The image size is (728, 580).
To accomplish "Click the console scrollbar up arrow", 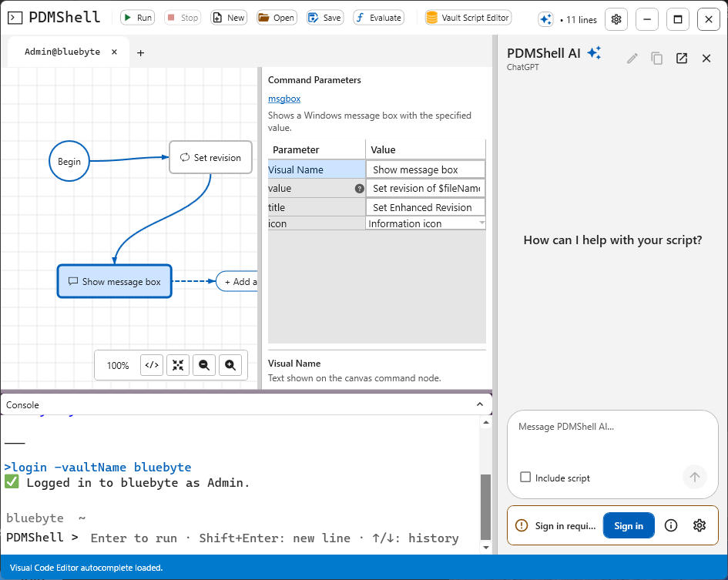I will [485, 422].
